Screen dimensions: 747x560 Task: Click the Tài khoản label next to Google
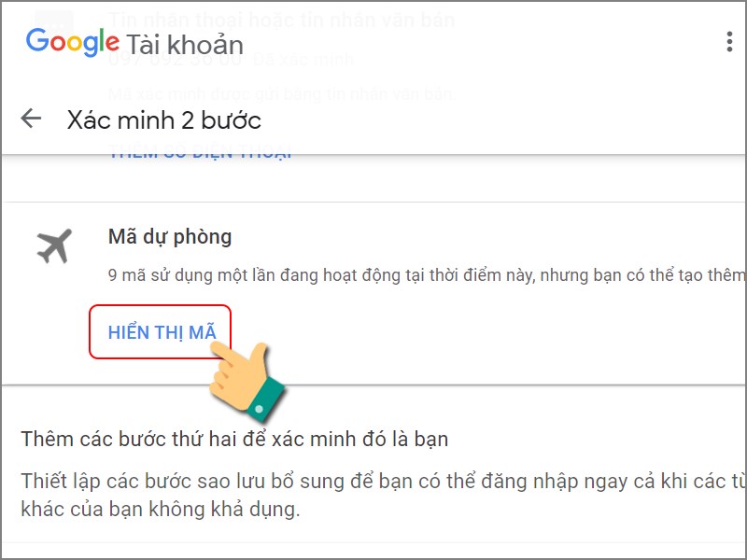coord(185,45)
